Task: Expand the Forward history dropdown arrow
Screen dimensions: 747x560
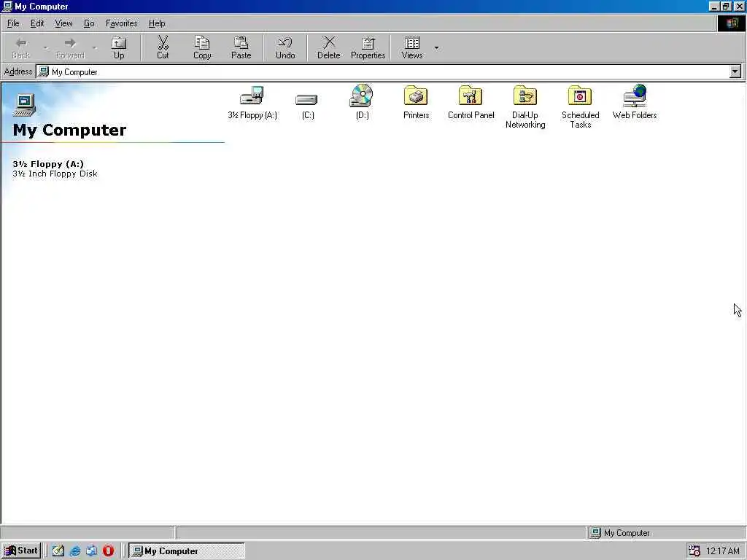Action: click(94, 47)
